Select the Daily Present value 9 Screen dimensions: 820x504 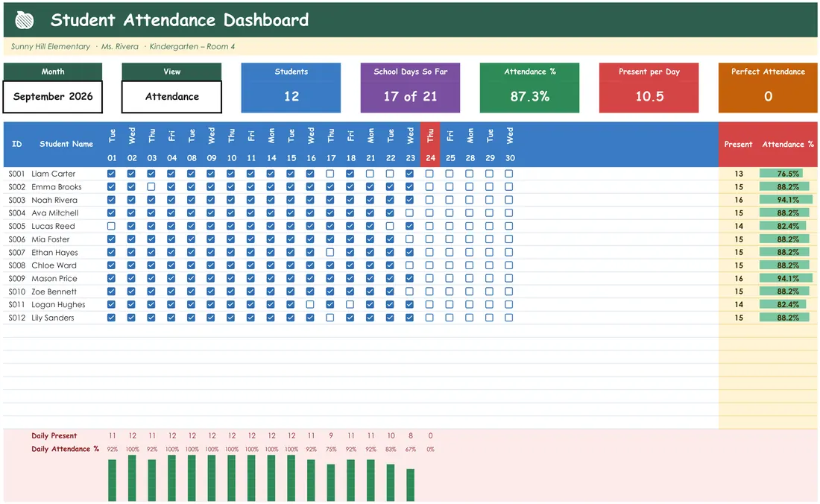point(330,435)
